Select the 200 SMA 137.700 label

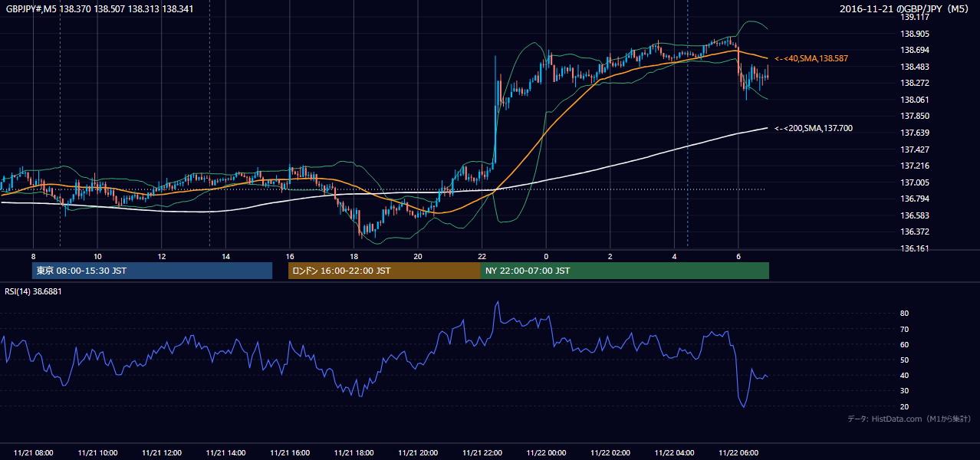click(x=814, y=129)
